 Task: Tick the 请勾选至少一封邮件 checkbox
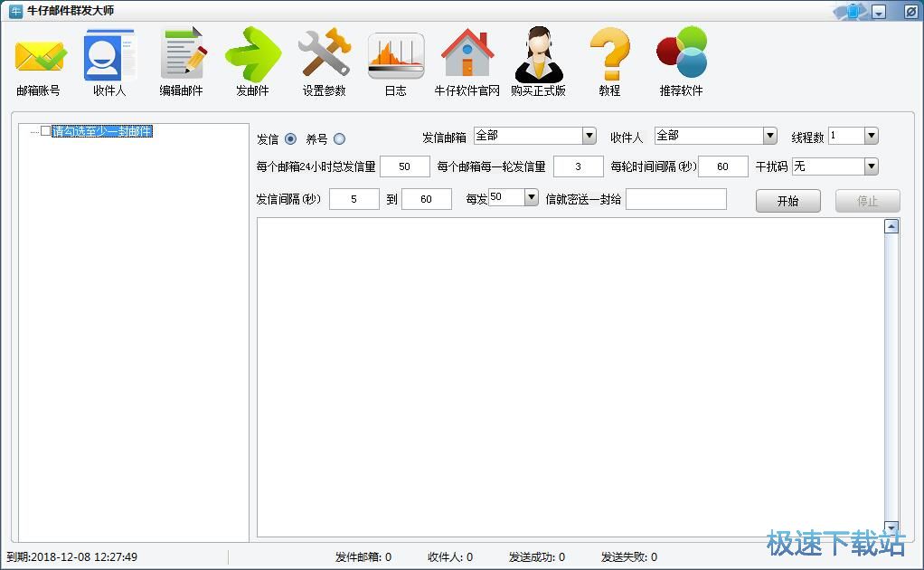coord(46,131)
